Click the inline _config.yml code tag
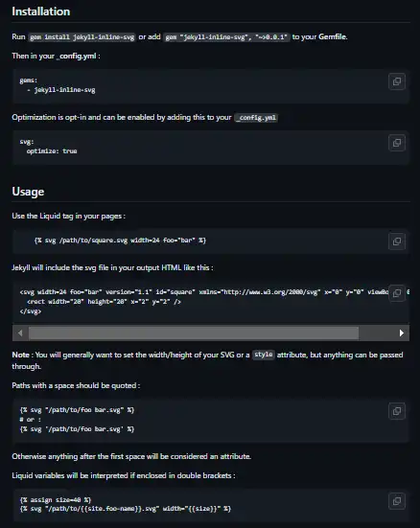Image resolution: width=420 pixels, height=528 pixels. [x=256, y=118]
